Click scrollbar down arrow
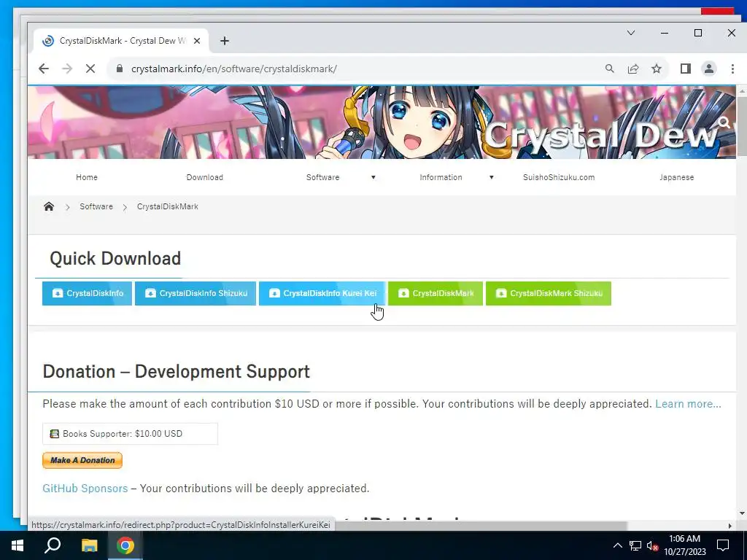 (x=741, y=513)
